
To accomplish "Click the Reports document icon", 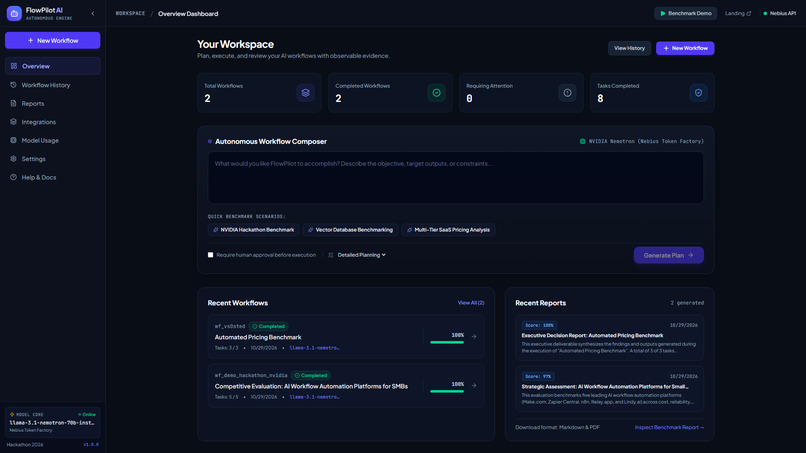I will tap(13, 103).
